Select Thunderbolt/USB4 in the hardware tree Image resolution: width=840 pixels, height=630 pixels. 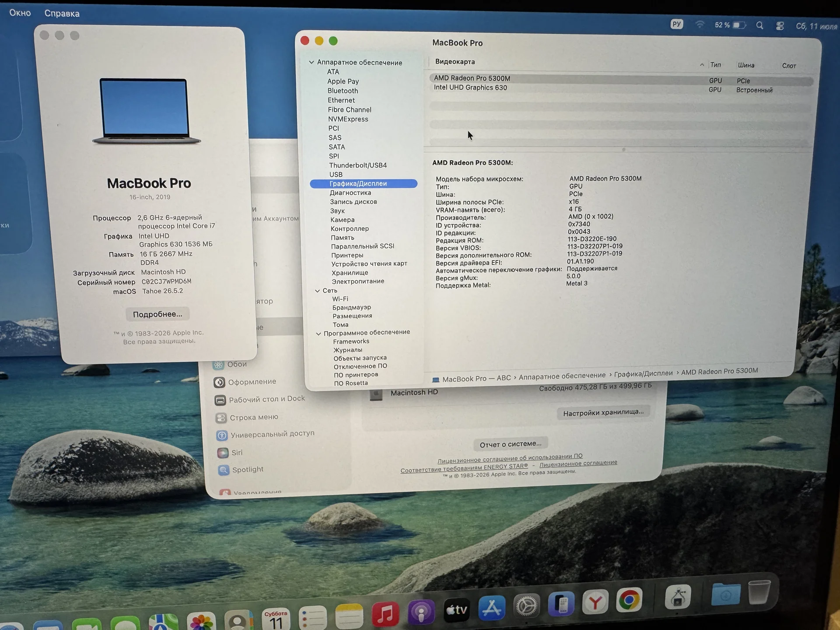click(x=358, y=165)
